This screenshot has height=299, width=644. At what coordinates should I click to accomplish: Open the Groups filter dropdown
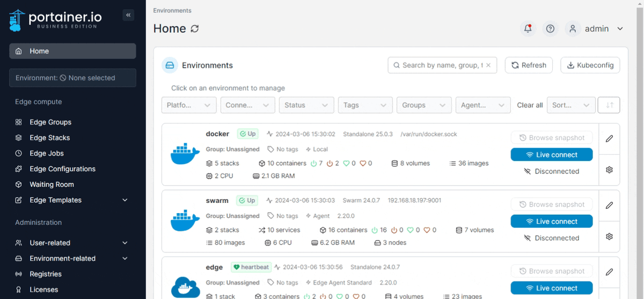(x=424, y=105)
